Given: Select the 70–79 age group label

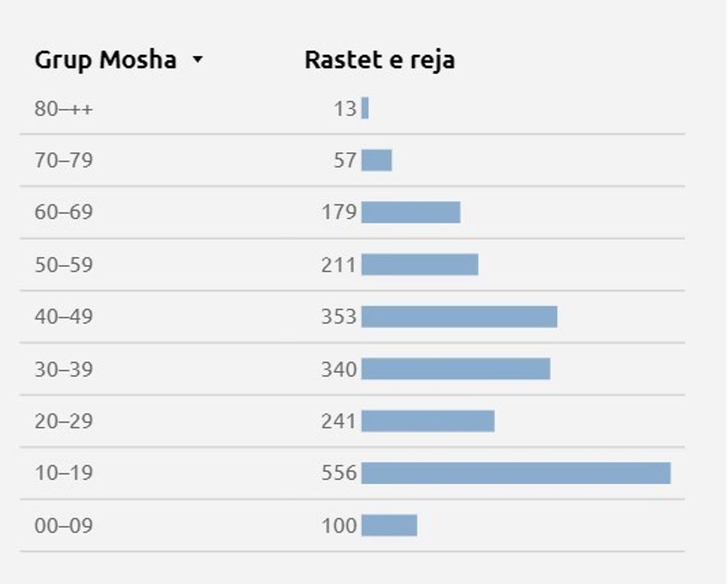Looking at the screenshot, I should click(64, 160).
